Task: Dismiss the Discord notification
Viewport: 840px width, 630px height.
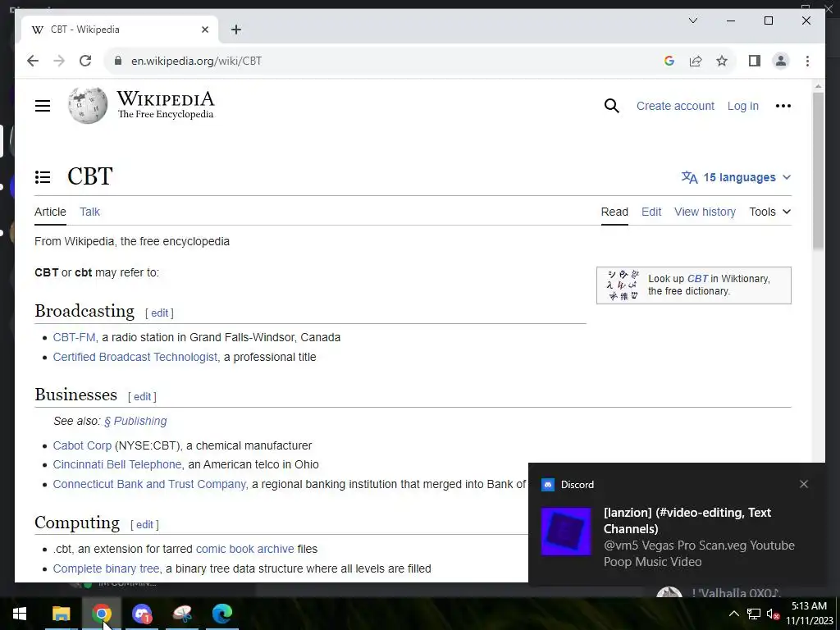Action: coord(804,484)
